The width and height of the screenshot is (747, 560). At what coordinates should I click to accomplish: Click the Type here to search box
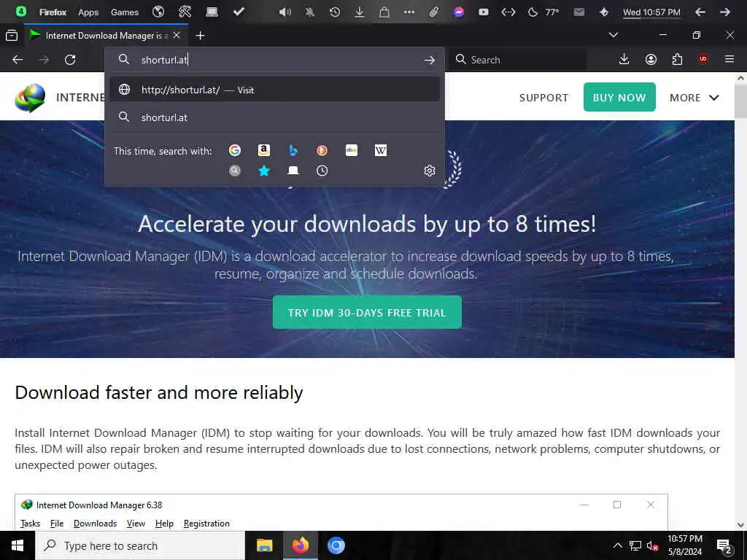[140, 545]
